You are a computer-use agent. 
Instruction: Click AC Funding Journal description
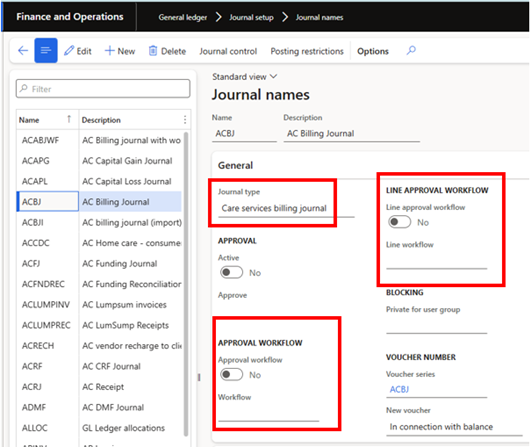(120, 263)
